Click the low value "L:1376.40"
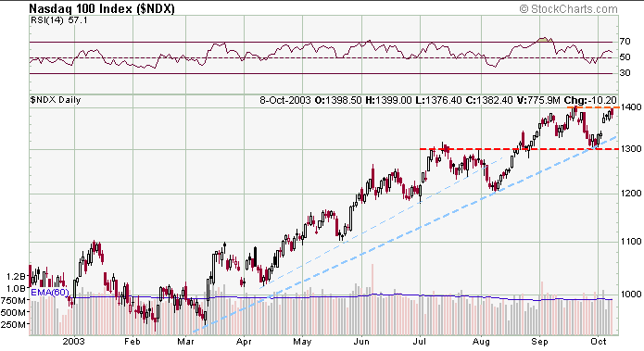 click(x=438, y=100)
